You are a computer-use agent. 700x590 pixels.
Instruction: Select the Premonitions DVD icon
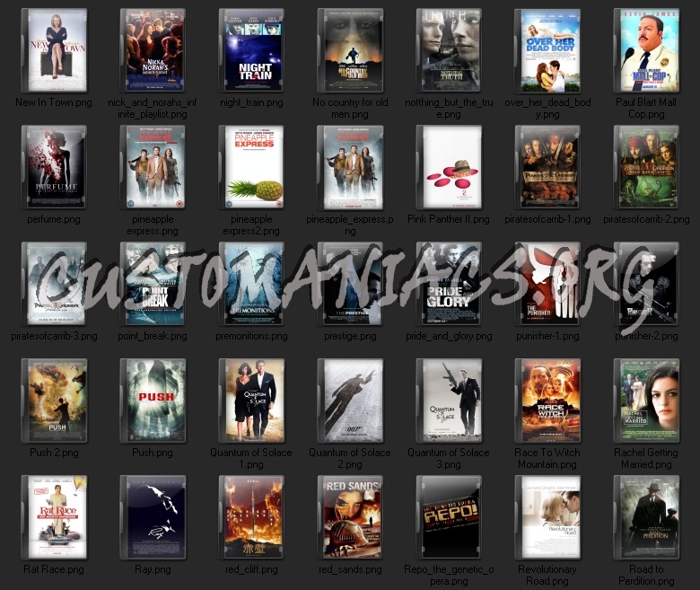point(251,284)
